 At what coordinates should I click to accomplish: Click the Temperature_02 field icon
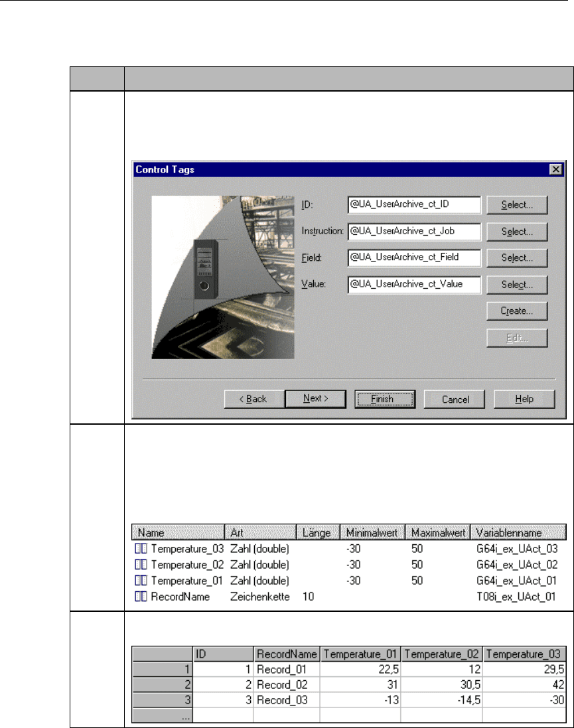coord(140,565)
